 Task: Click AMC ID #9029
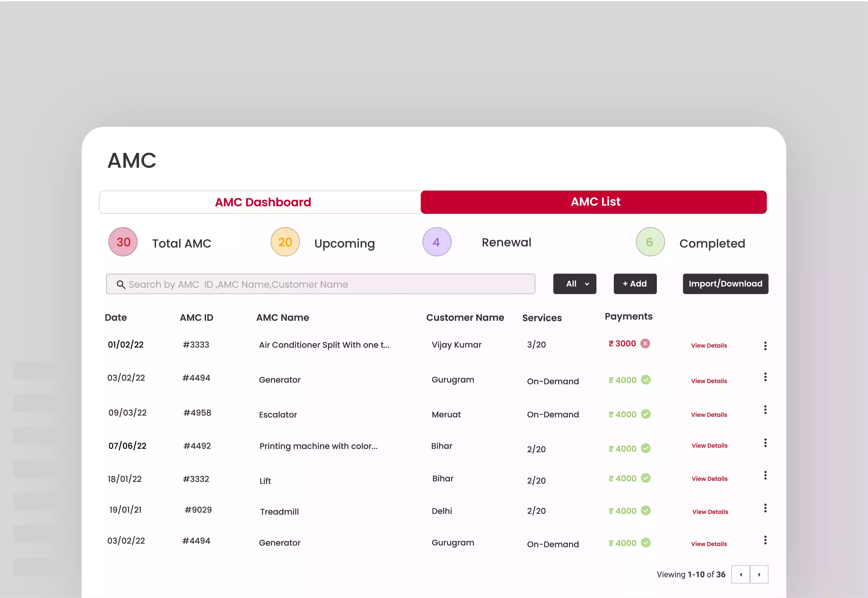[198, 510]
